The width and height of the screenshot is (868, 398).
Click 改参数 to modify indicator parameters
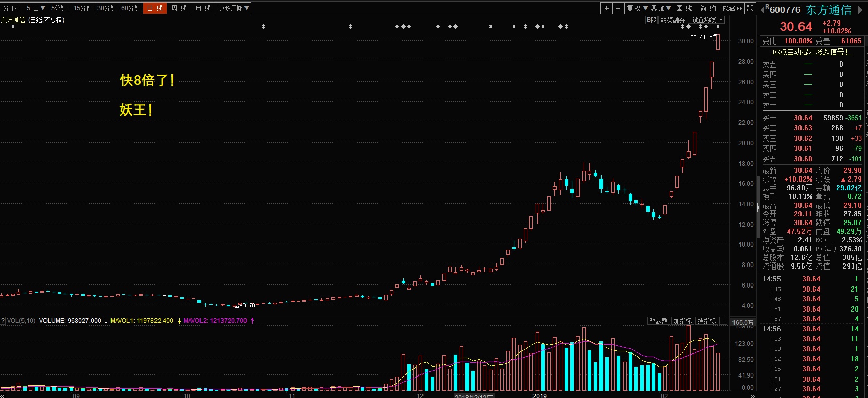point(658,321)
